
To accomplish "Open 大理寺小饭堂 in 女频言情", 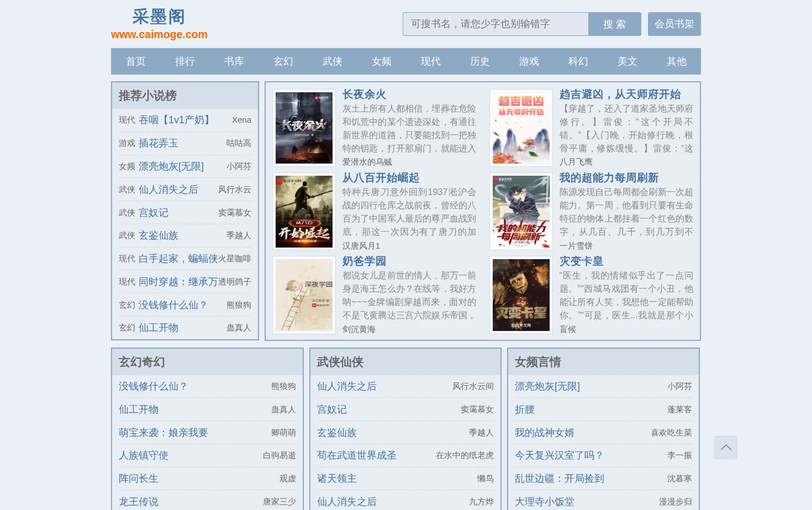I will coord(545,502).
